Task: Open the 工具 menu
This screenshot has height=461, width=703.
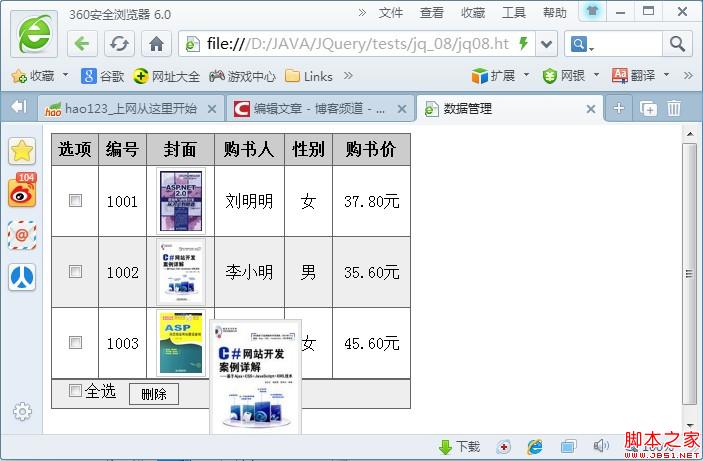Action: pos(513,13)
